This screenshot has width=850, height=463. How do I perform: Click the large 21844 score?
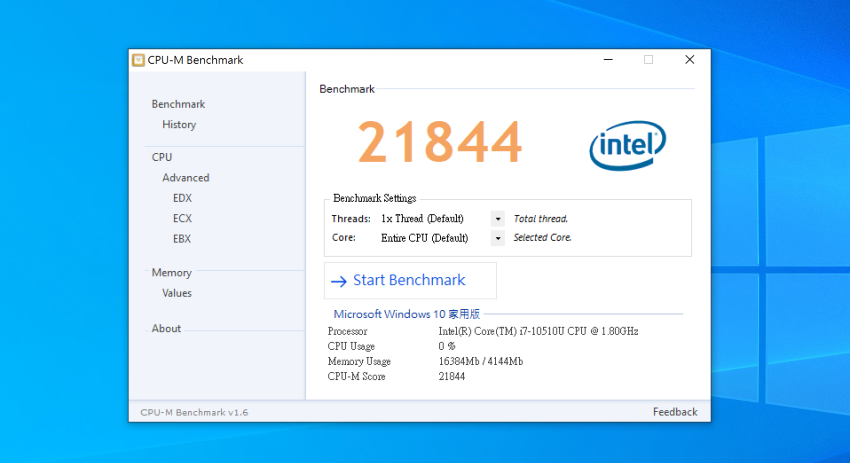point(440,142)
